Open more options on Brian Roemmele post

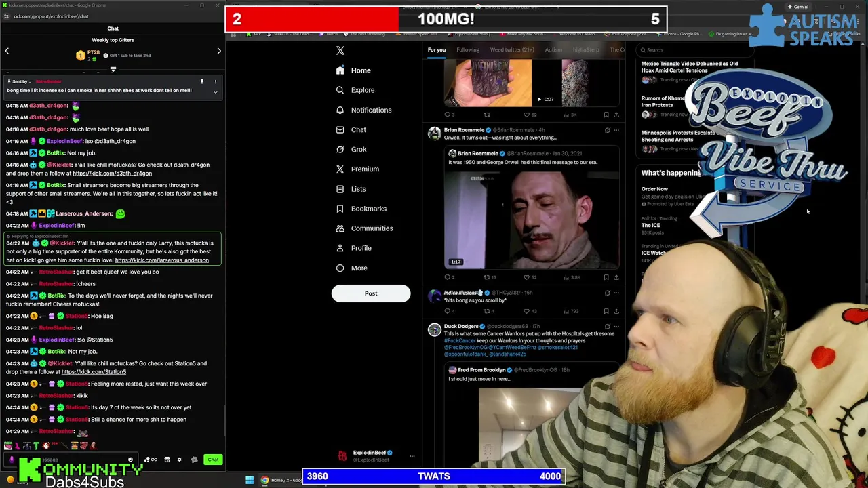(x=616, y=130)
